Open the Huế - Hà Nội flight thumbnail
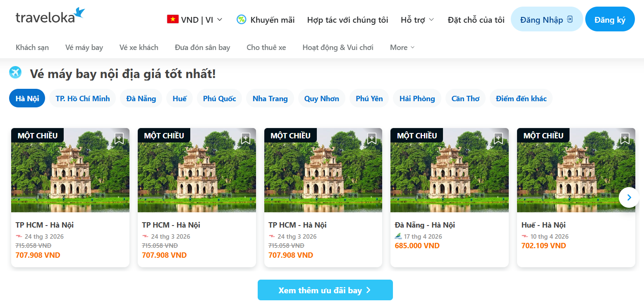The image size is (644, 304). (576, 170)
